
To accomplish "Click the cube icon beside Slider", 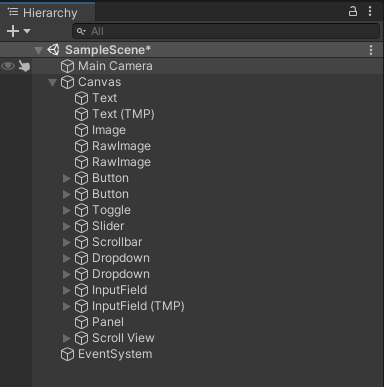I will pos(81,226).
